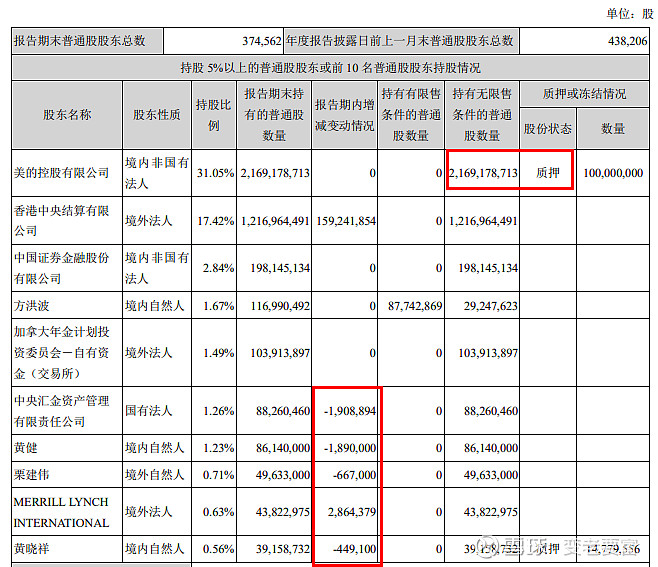Click '境外法人' in 加拿大年金计划 row
Screen dimensions: 658x567
(x=149, y=353)
